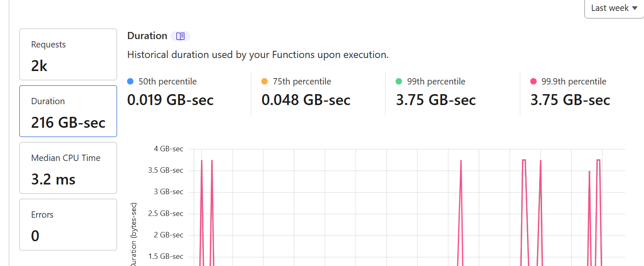The height and width of the screenshot is (266, 644).
Task: Click the 3.75 GB-sec 99th percentile value
Action: [435, 100]
